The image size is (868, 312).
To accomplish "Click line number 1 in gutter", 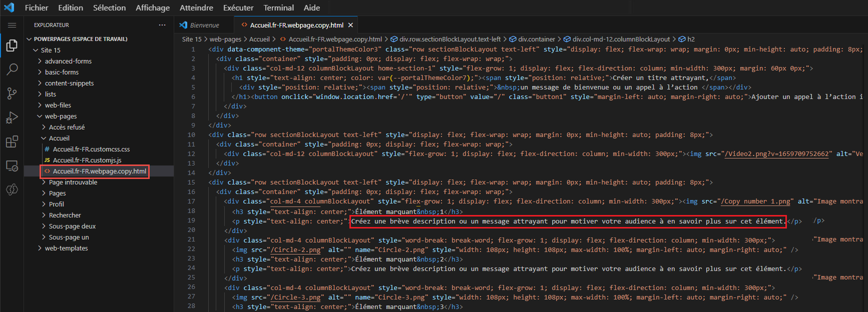I will click(193, 49).
